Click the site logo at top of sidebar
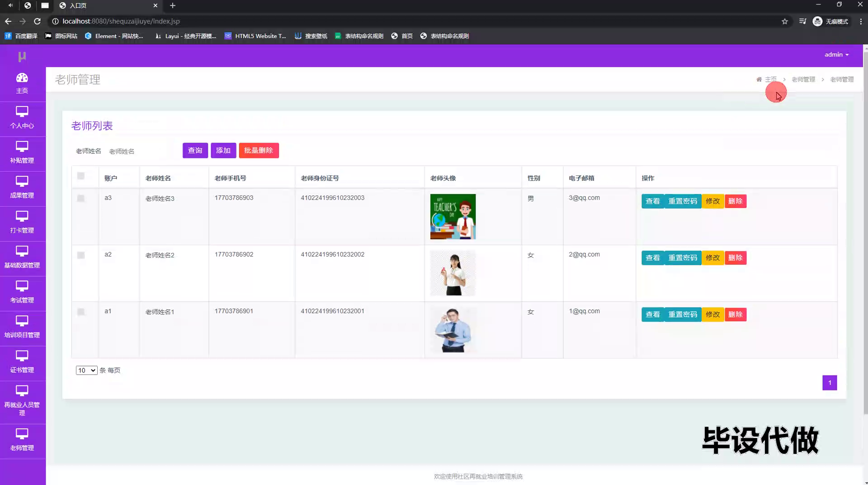The image size is (868, 485). coord(22,57)
